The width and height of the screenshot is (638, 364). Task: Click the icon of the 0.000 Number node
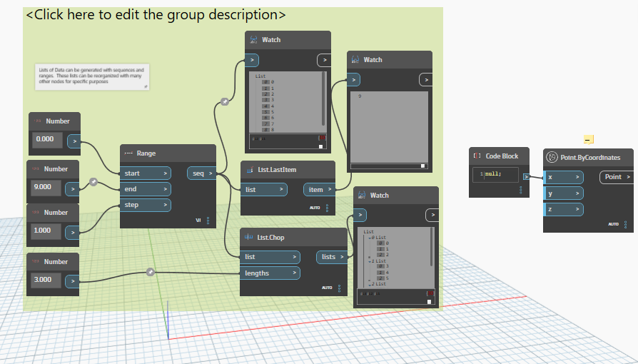point(37,121)
